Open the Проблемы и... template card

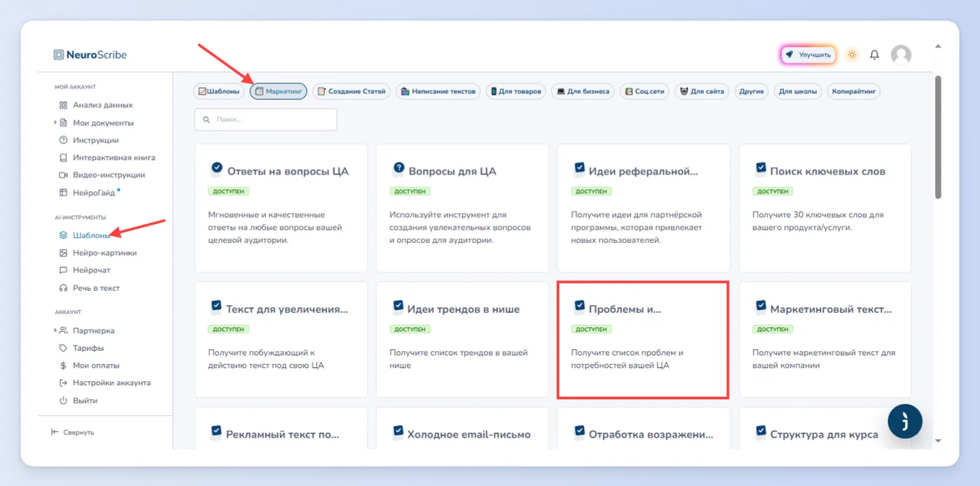(643, 340)
